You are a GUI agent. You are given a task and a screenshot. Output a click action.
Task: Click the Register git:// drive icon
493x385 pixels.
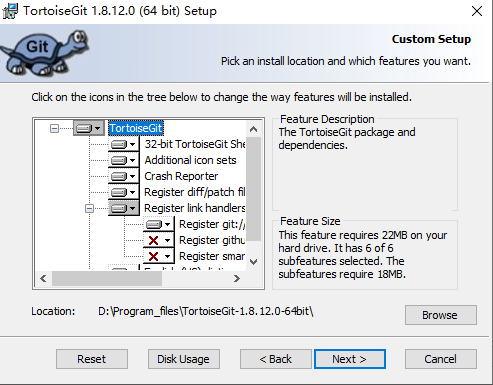pyautogui.click(x=158, y=224)
